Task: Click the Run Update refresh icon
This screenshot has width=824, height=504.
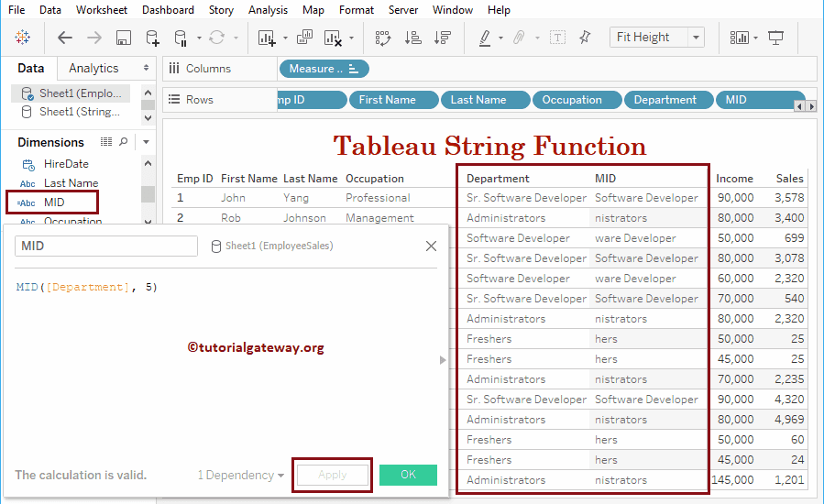Action: (216, 38)
